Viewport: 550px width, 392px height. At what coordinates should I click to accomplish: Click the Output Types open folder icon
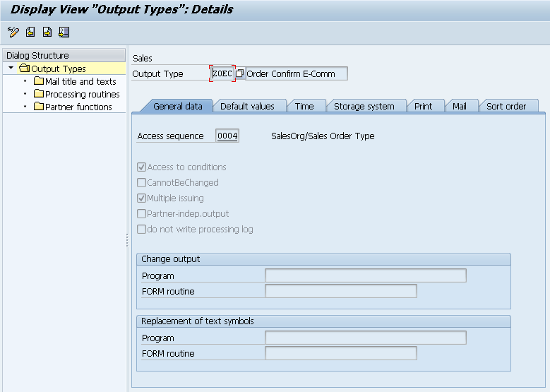click(25, 69)
